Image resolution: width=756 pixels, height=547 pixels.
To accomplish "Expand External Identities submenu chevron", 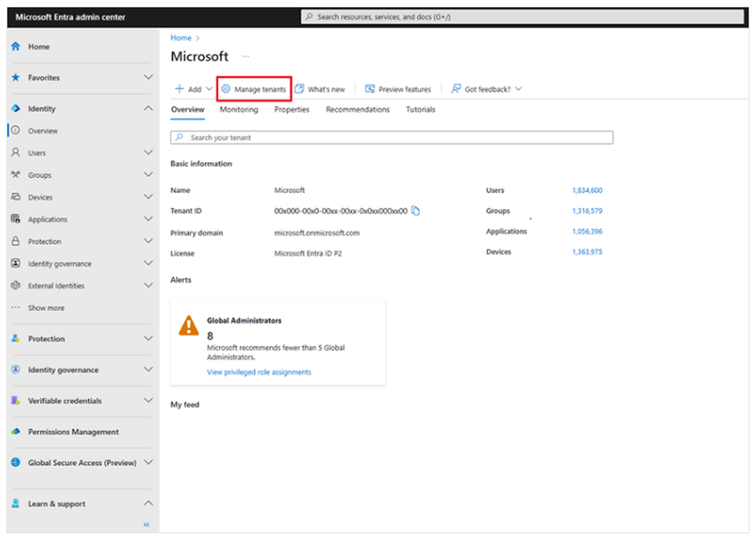I will point(149,285).
